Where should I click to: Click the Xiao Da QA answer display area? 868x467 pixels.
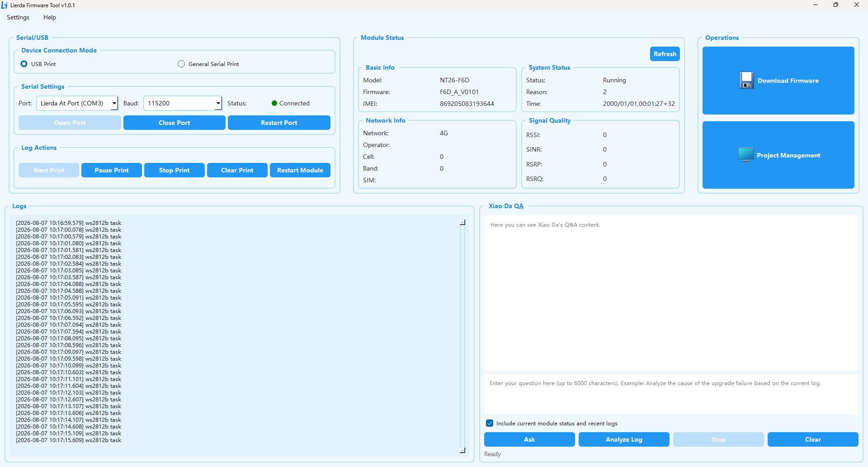click(x=671, y=293)
